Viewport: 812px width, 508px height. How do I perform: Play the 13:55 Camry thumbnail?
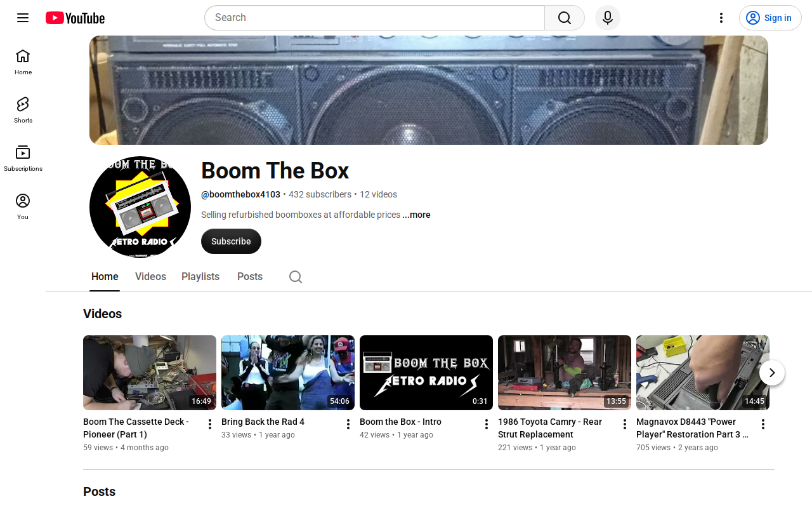coord(565,373)
